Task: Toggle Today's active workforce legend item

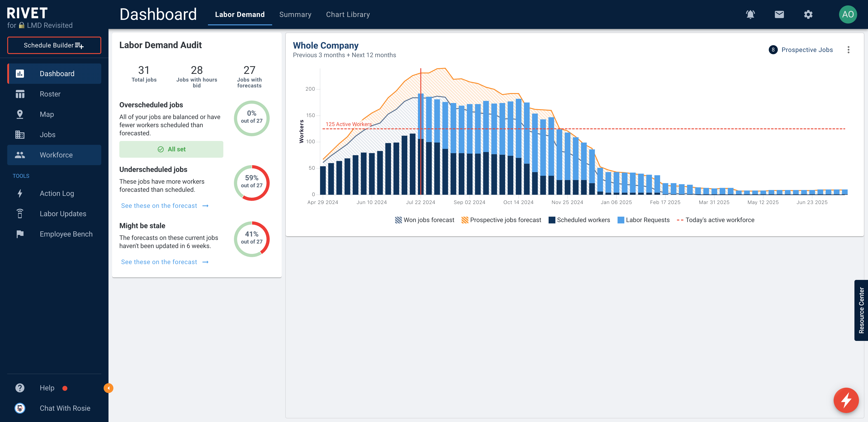Action: (x=715, y=220)
